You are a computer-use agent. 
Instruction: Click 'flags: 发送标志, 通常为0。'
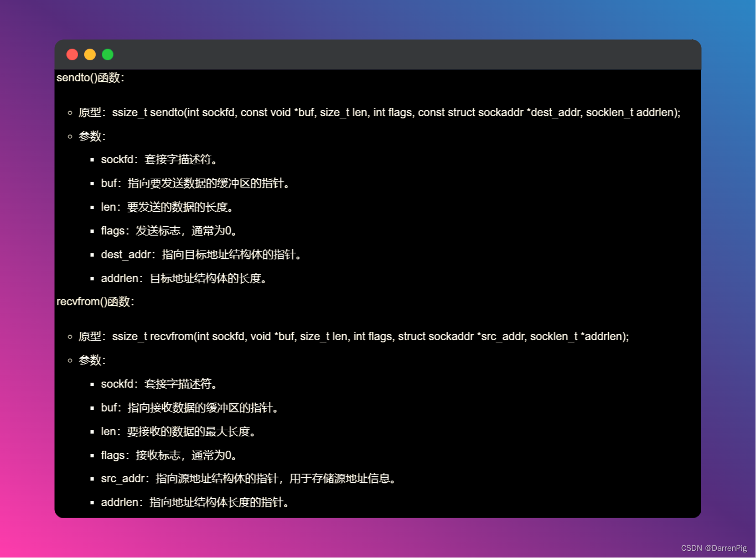click(169, 231)
